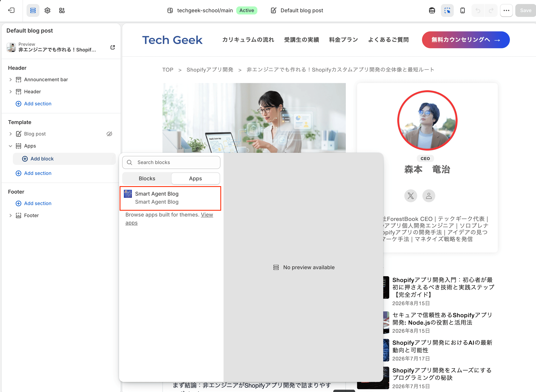Click Add section under Footer group

coord(33,203)
